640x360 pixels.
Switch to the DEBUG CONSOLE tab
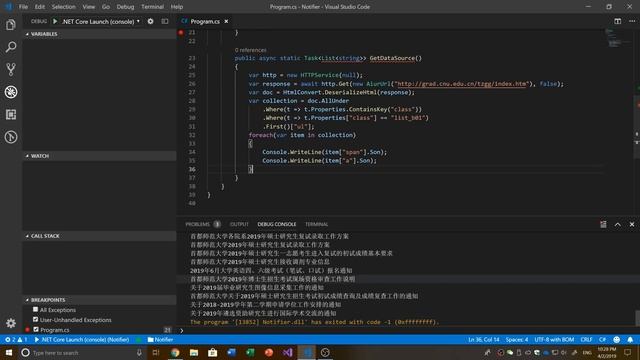(277, 224)
